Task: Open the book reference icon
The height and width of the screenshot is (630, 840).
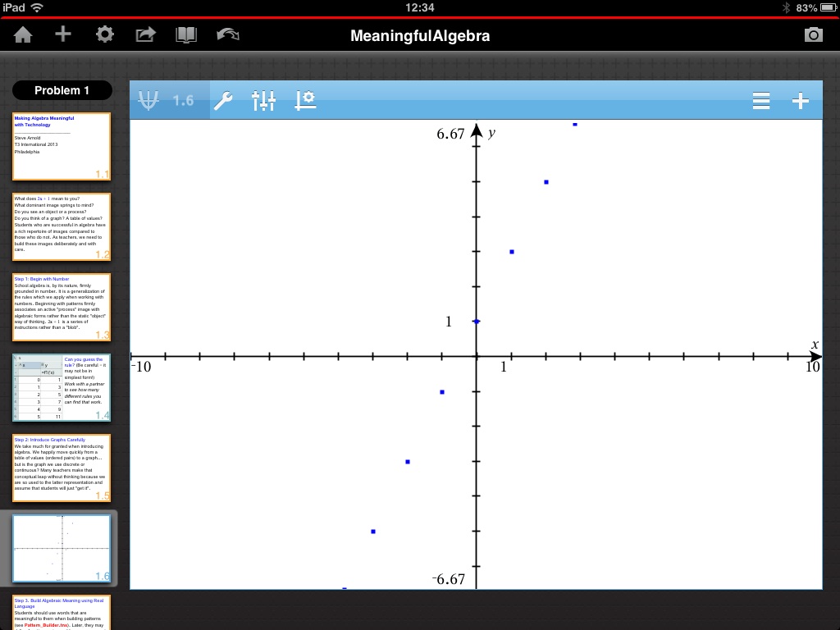Action: coord(187,34)
